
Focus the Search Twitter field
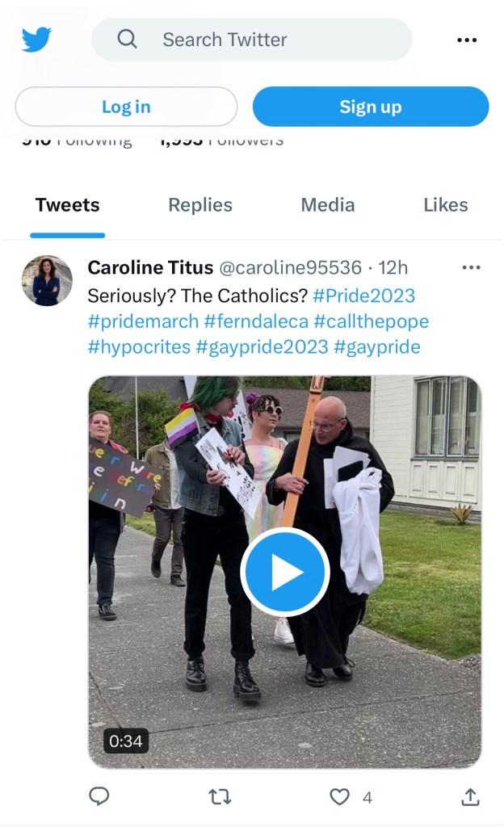pos(252,40)
